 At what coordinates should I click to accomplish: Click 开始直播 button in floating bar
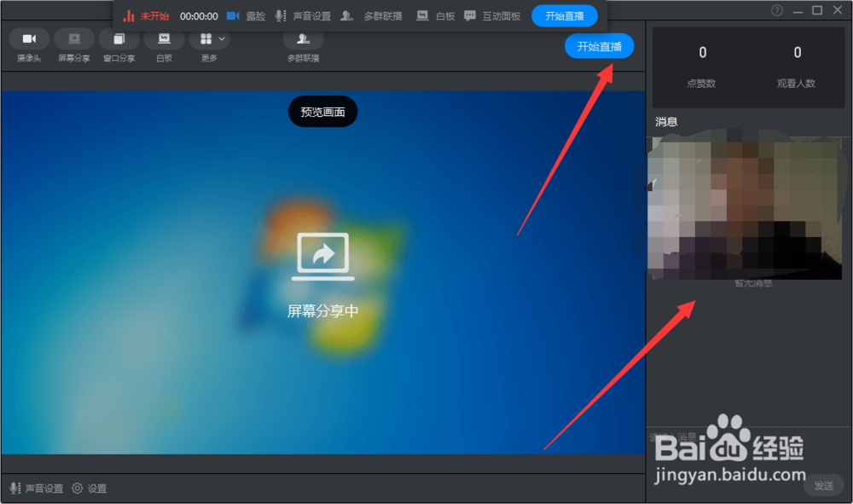click(565, 16)
